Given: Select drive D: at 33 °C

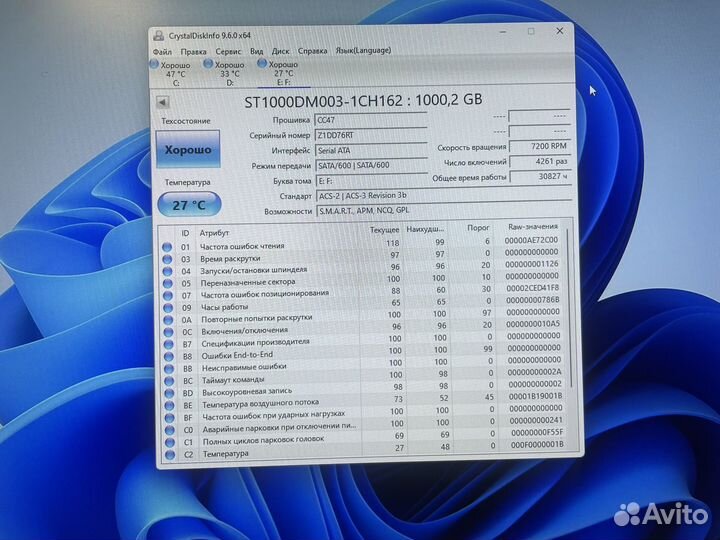Looking at the screenshot, I should tap(226, 73).
